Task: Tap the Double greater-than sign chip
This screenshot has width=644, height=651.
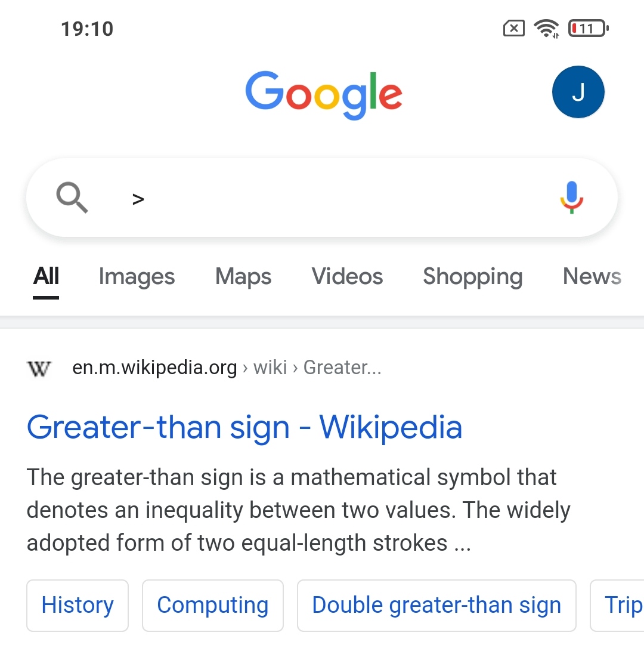Action: [x=436, y=605]
